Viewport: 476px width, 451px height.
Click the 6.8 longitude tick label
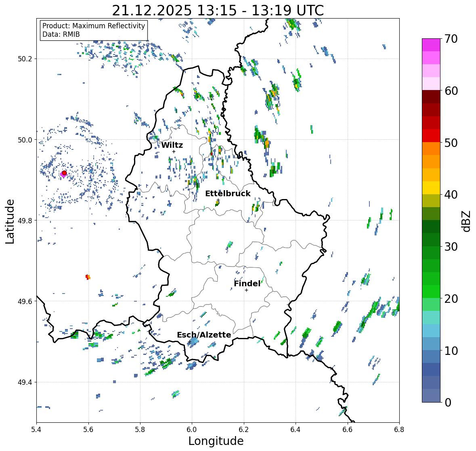[399, 429]
